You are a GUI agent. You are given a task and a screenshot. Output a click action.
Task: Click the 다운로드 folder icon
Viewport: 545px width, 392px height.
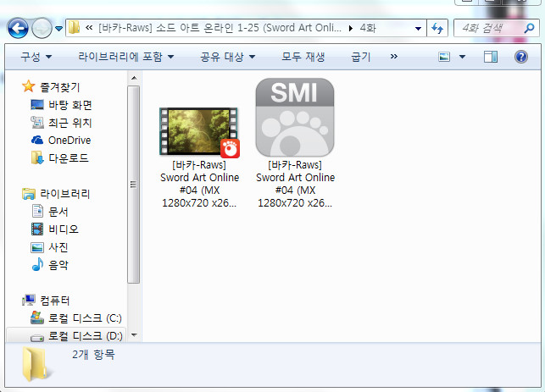[37, 158]
